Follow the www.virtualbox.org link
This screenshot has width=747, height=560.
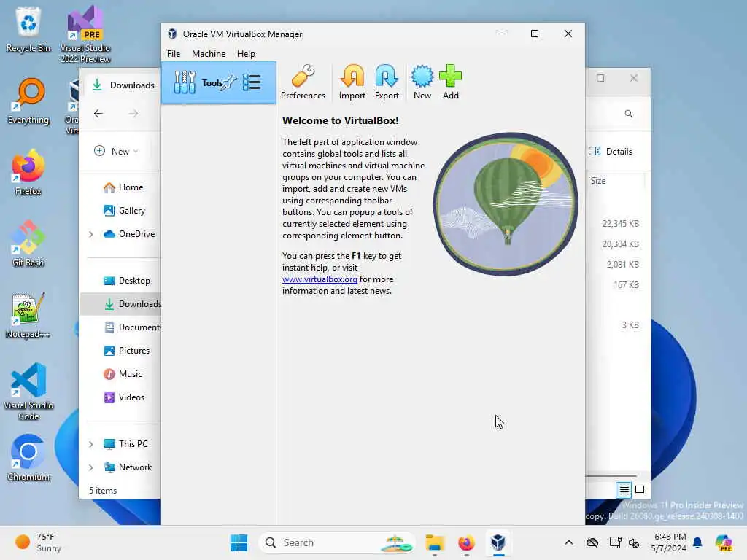coord(320,279)
